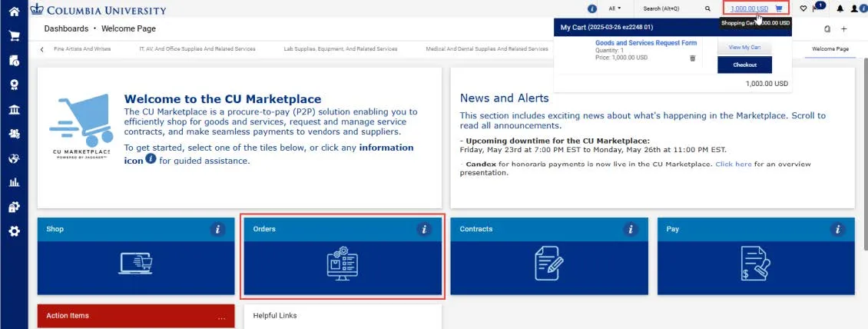Viewport: 868px width, 329px height.
Task: Expand the All search category dropdown
Action: point(615,9)
